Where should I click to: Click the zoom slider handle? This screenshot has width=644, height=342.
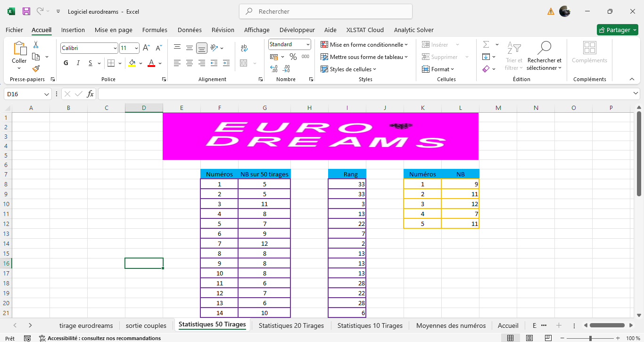point(590,338)
